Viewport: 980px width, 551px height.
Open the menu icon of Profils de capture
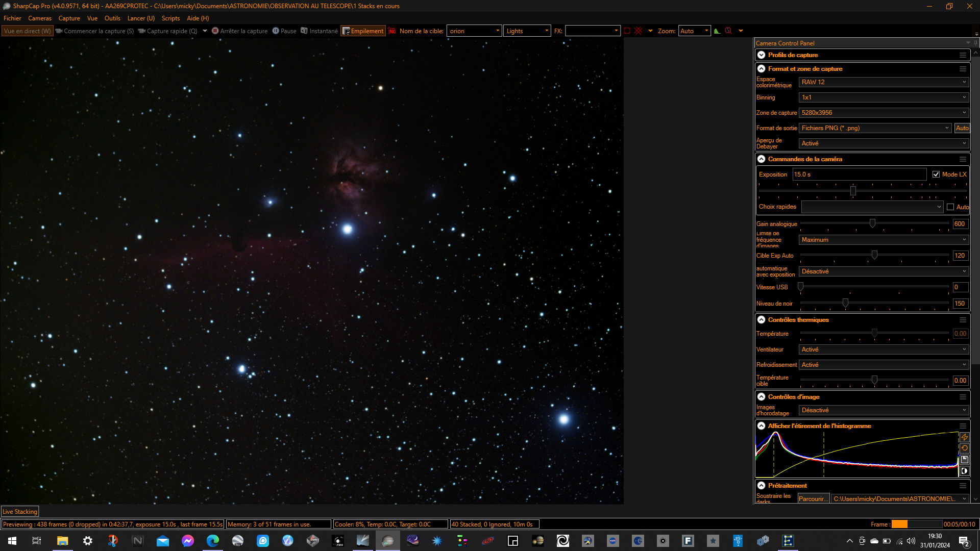tap(963, 55)
